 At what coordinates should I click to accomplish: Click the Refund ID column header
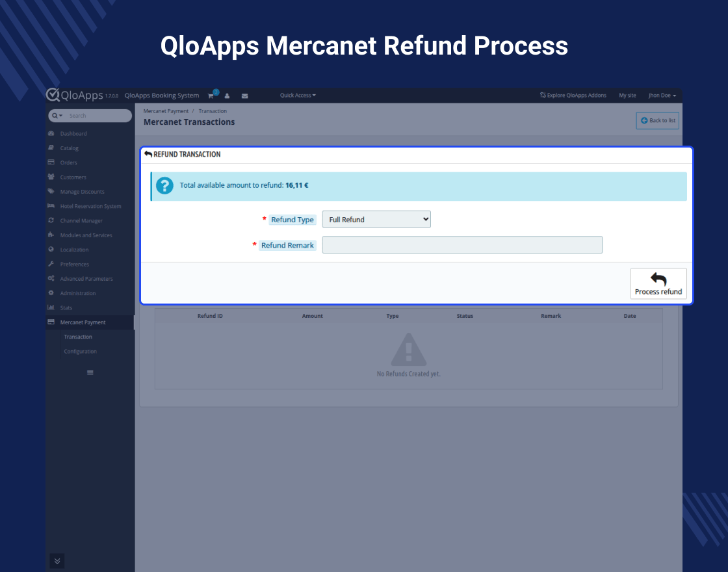(210, 316)
